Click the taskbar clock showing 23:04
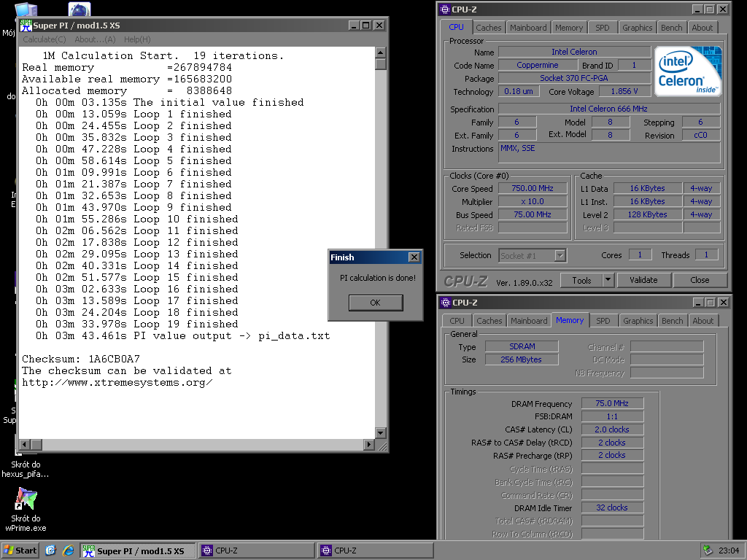Viewport: 747px width, 560px height. [x=729, y=551]
